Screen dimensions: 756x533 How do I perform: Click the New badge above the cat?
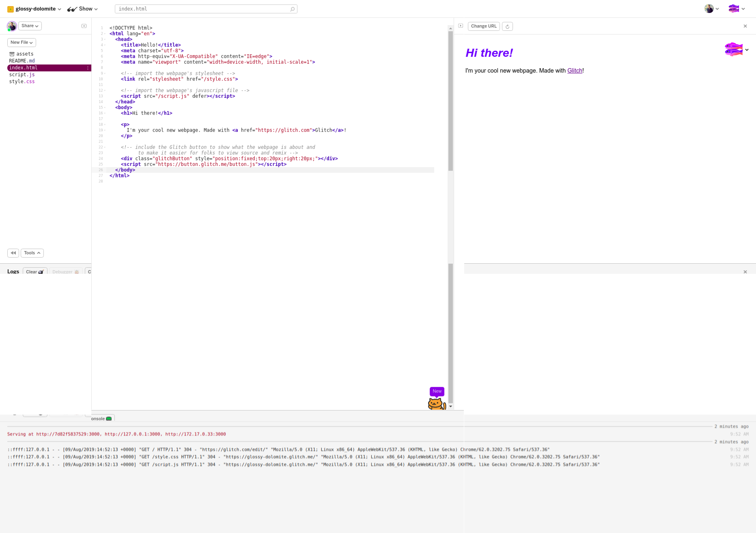point(437,391)
